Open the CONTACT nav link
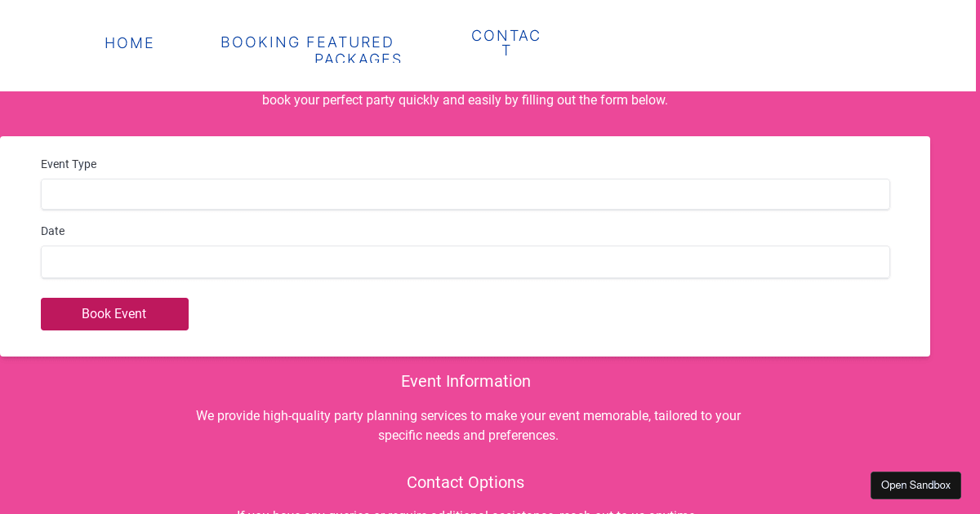Screen dimensions: 980x514 pos(506,42)
